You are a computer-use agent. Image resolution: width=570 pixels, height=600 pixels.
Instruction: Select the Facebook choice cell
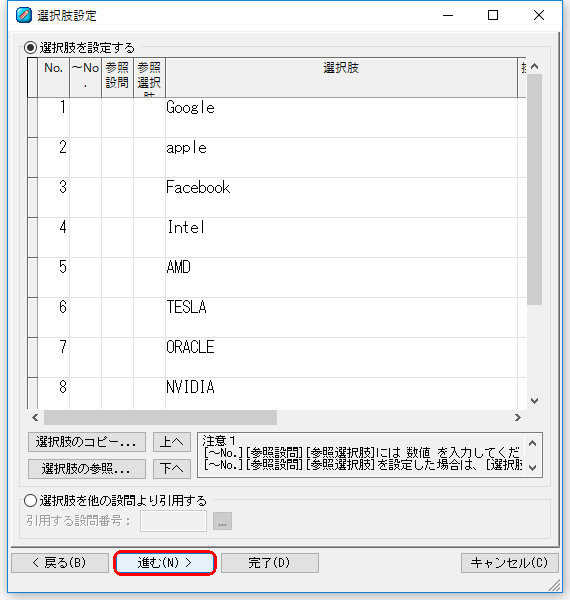[341, 197]
